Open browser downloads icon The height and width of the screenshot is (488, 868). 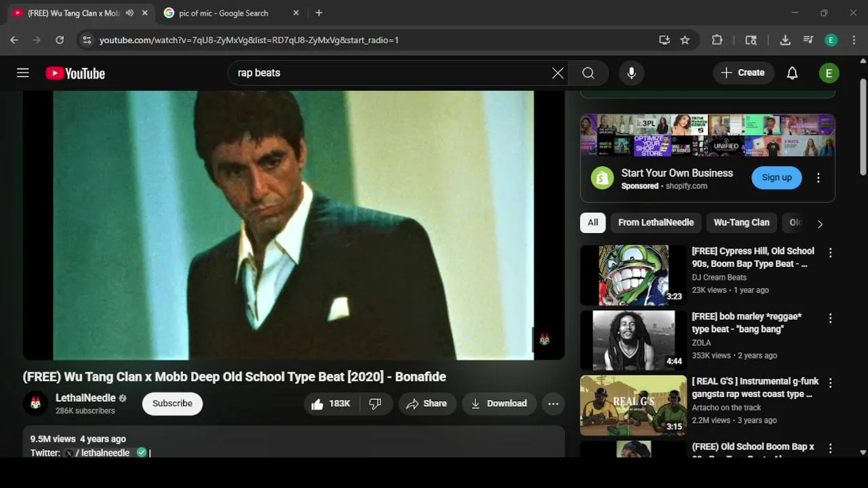pos(785,40)
